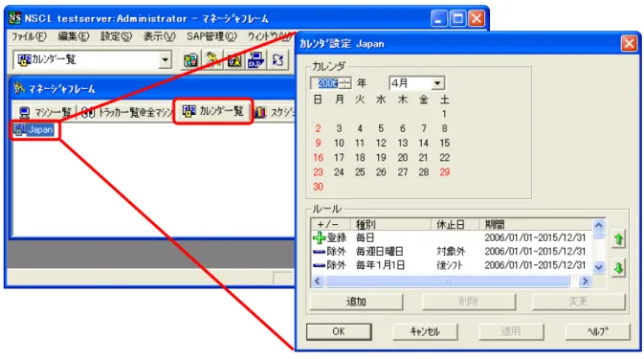Viewport: 644px width, 359px height.
Task: Open the 設定(S) menu
Action: pos(117,36)
